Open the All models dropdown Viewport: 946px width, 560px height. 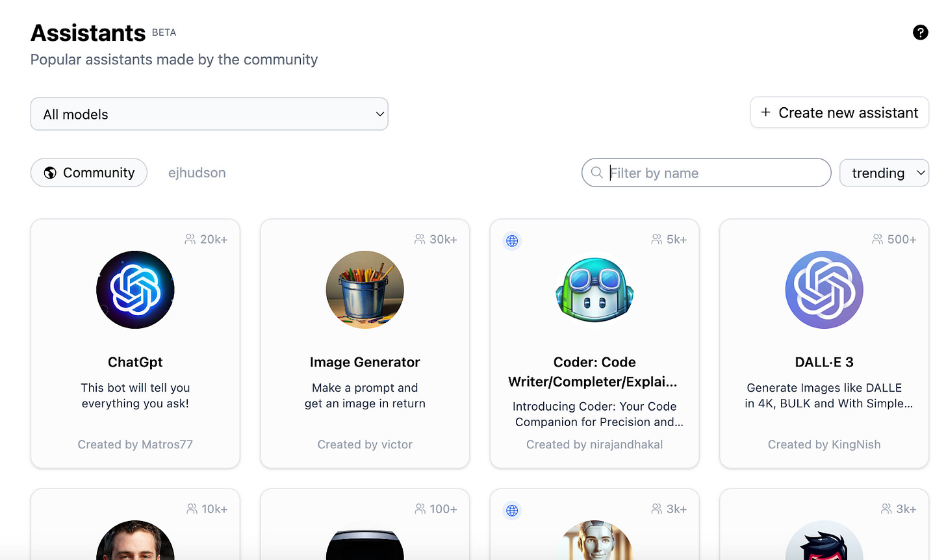209,114
